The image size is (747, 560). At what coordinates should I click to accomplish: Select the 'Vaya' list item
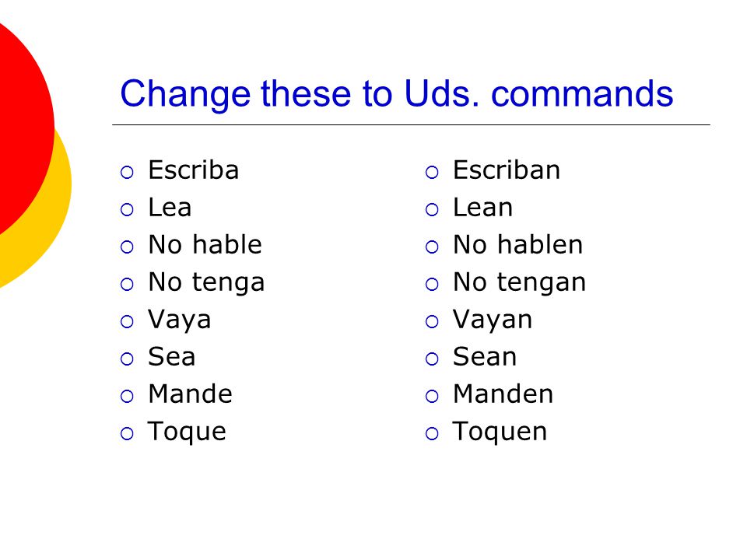[179, 320]
